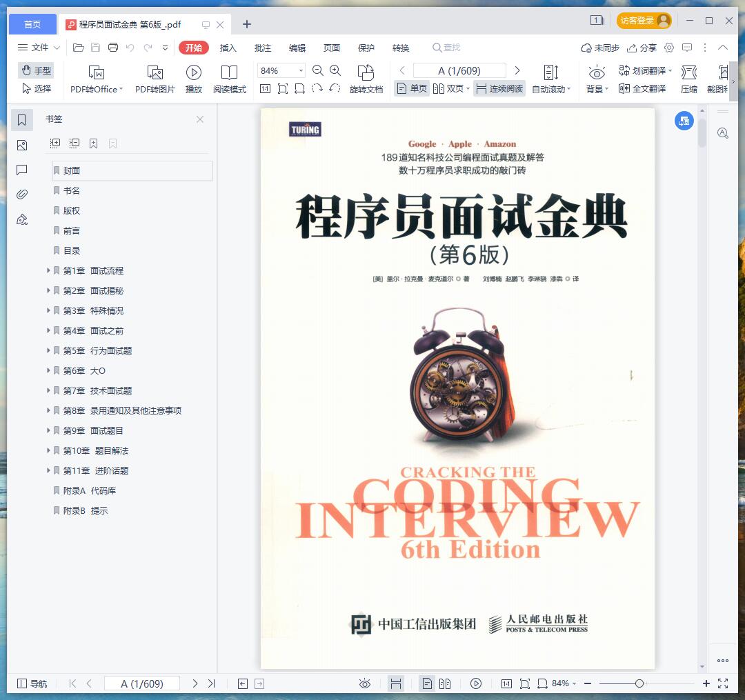Screen dimensions: 745x700
Task: Zoom in with the plus magnifier
Action: (x=335, y=70)
